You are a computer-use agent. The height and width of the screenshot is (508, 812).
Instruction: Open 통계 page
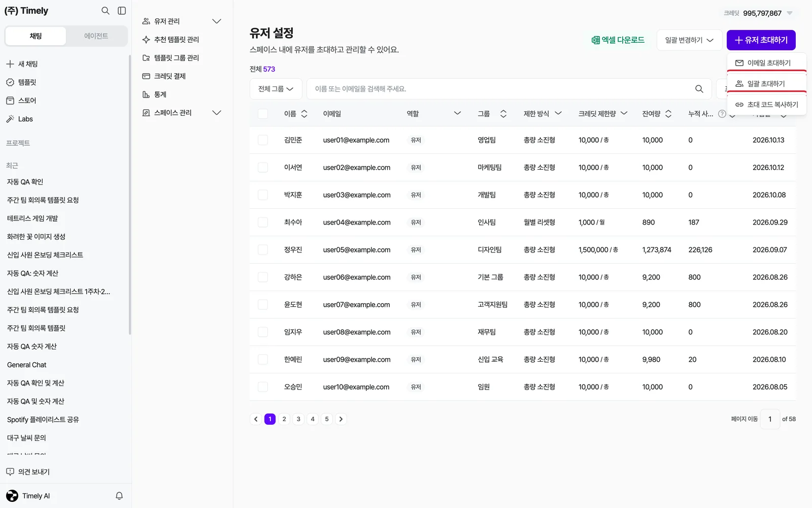click(x=154, y=94)
